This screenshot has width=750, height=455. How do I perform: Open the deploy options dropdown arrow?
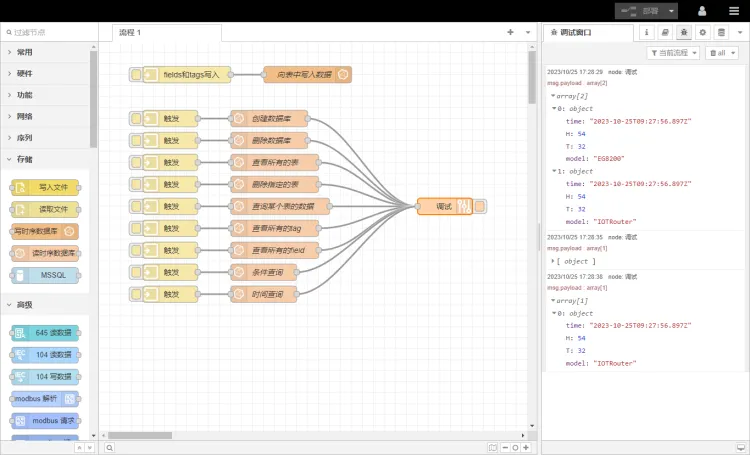pyautogui.click(x=671, y=11)
